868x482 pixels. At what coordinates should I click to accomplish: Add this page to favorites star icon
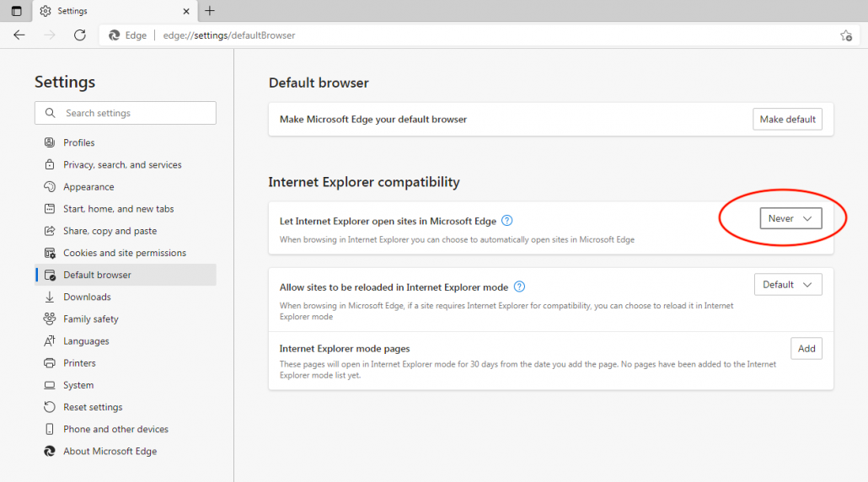pos(846,35)
